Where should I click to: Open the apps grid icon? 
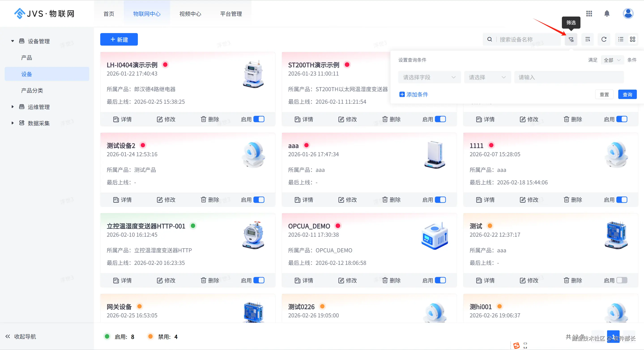tap(589, 13)
